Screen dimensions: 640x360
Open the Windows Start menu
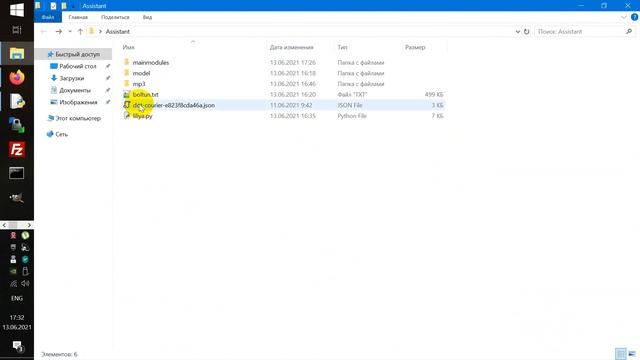17,10
